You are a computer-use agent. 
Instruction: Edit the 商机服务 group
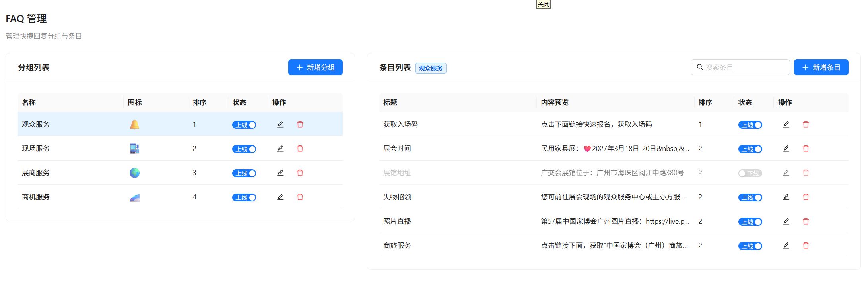point(280,197)
